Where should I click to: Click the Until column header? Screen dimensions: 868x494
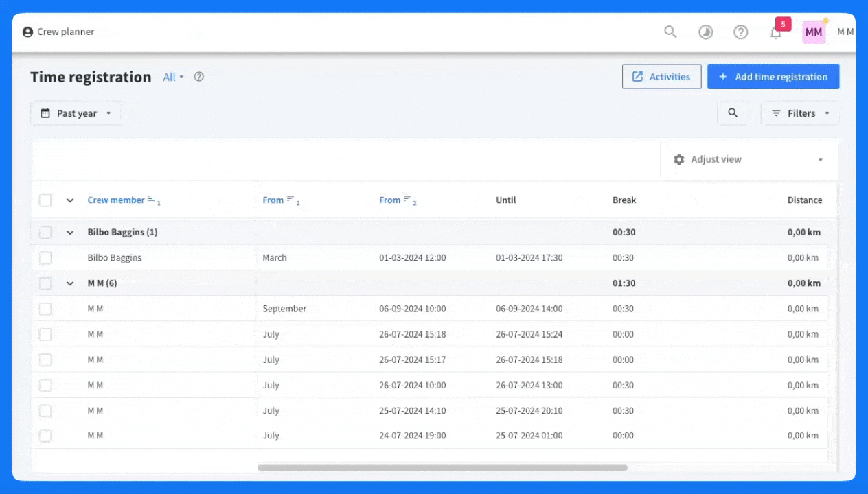point(506,200)
